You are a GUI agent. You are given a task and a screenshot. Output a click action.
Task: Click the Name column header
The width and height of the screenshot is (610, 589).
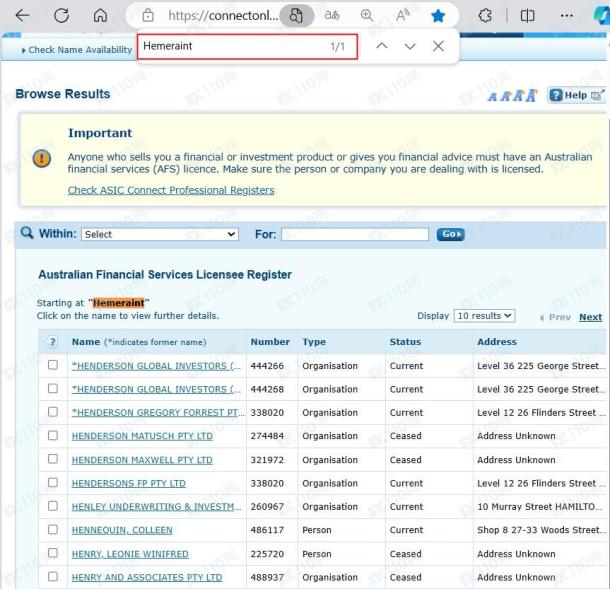(139, 342)
